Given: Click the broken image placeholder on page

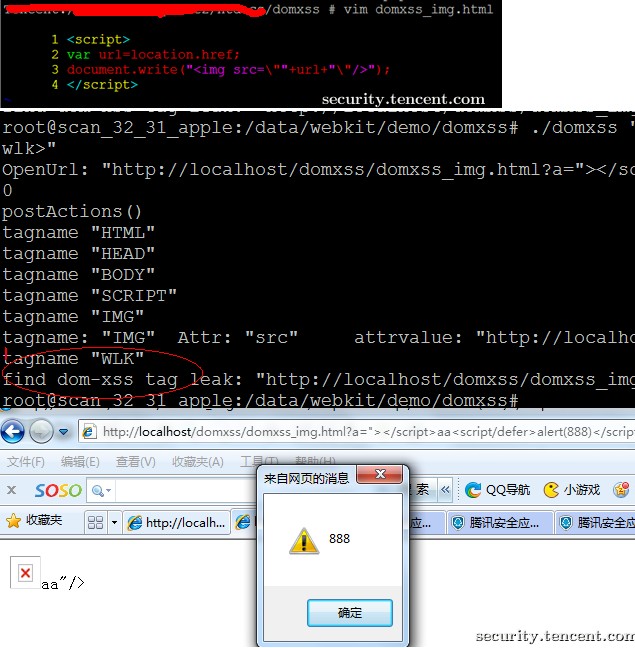Looking at the screenshot, I should click(25, 574).
